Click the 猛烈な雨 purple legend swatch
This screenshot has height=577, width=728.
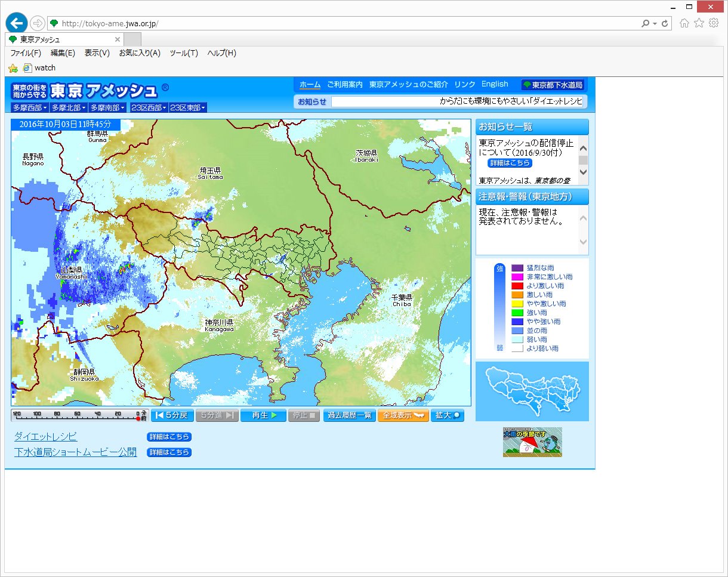click(517, 269)
